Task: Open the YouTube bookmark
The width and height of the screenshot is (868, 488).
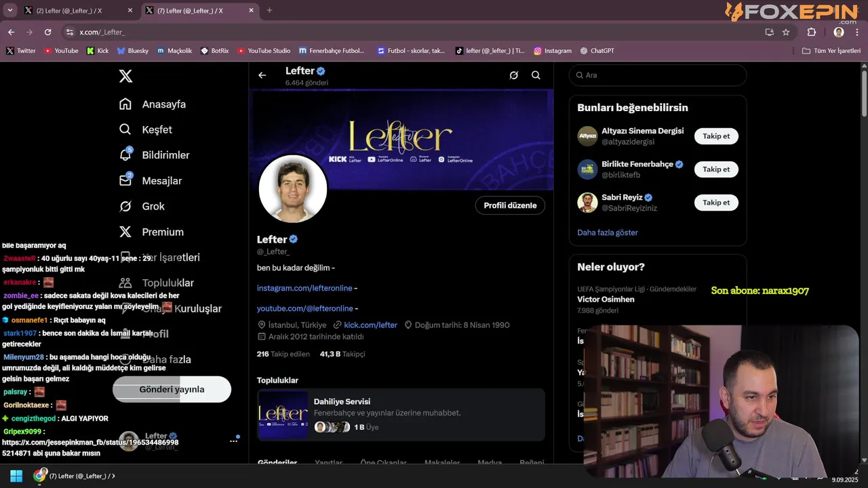Action: point(61,51)
